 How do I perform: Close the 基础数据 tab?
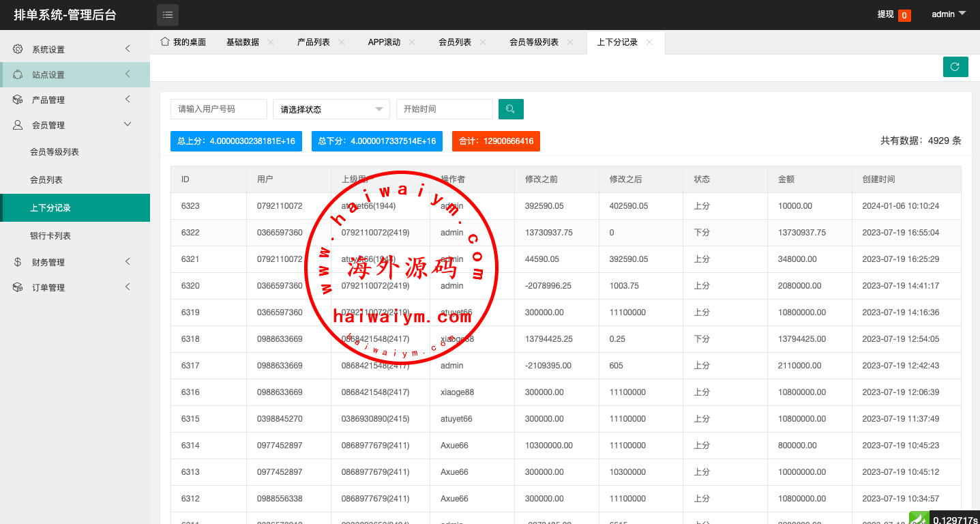(271, 42)
